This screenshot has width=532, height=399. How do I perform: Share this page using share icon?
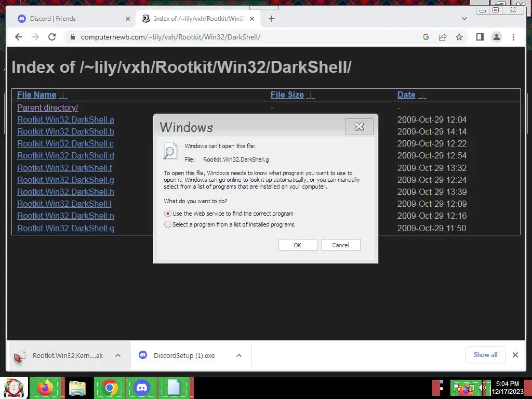[x=443, y=37]
